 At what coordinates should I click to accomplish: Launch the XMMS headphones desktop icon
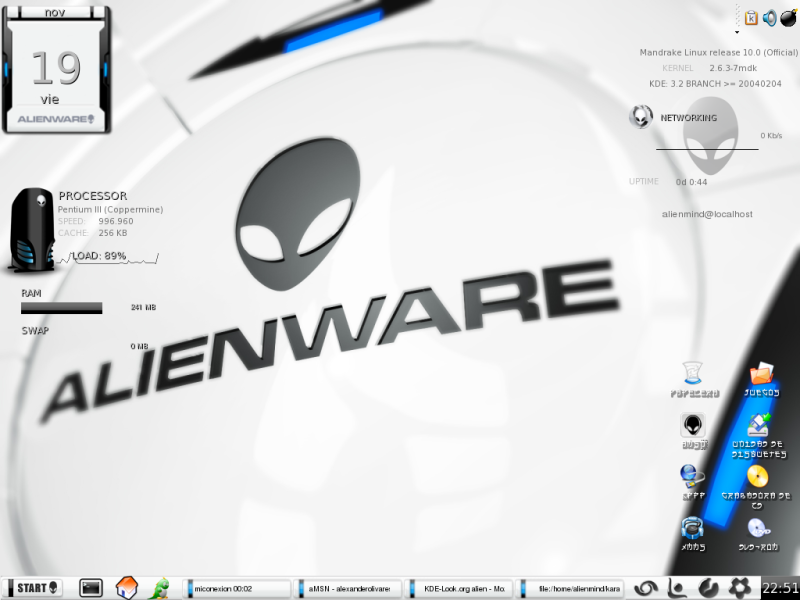tap(693, 533)
